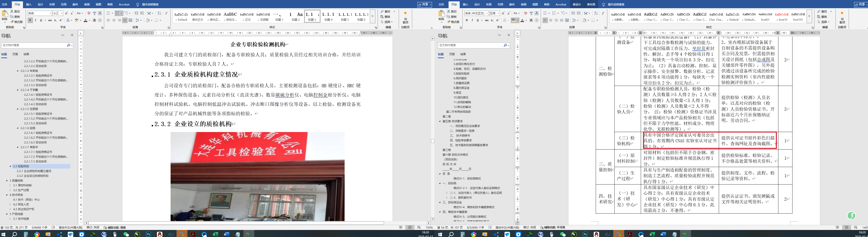Open Photoshop from the left taskbar

pyautogui.click(x=149, y=234)
